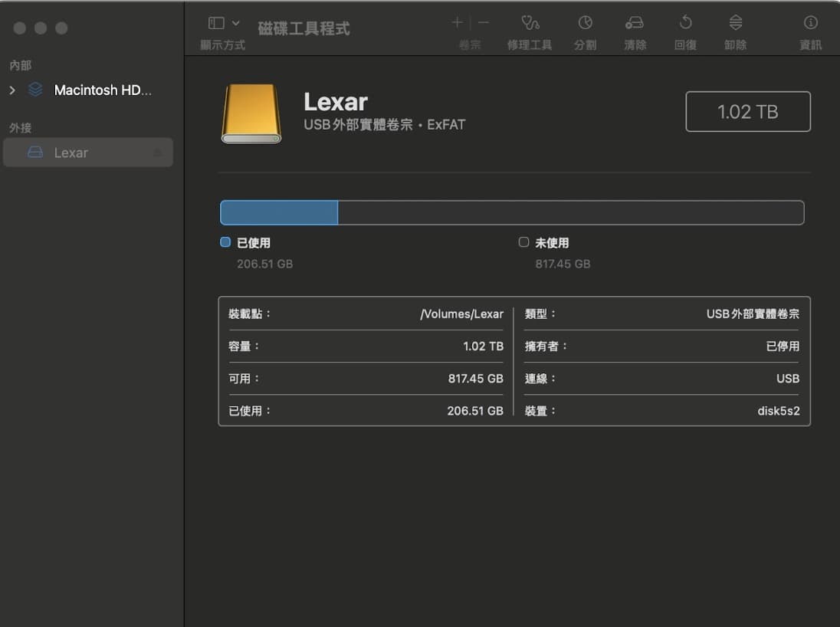Click the 未使用 legend swatch
840x627 pixels.
coord(523,242)
